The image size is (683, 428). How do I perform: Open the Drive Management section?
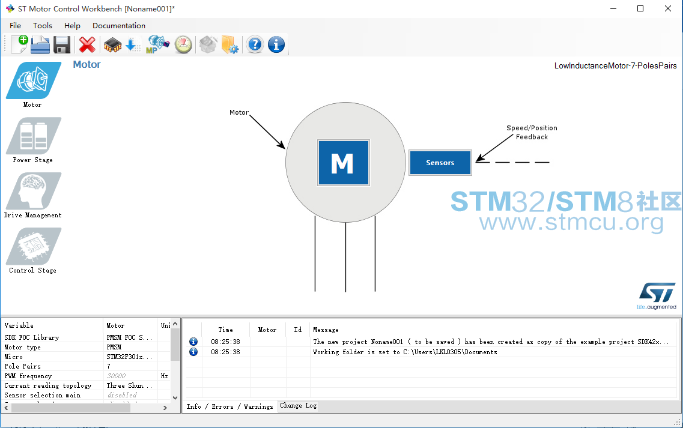(x=33, y=194)
